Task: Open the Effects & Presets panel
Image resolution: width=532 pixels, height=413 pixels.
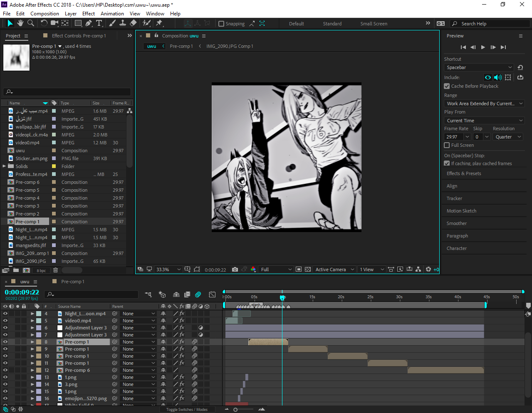Action: pyautogui.click(x=463, y=173)
